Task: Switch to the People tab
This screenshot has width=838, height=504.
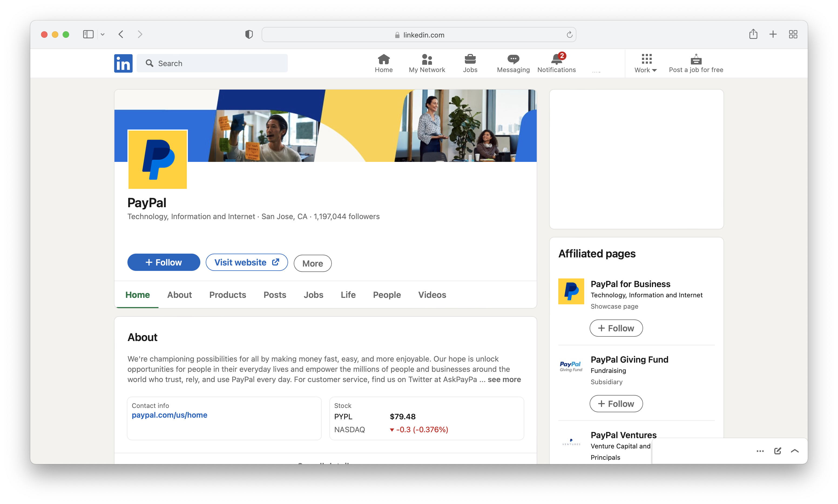Action: (387, 295)
